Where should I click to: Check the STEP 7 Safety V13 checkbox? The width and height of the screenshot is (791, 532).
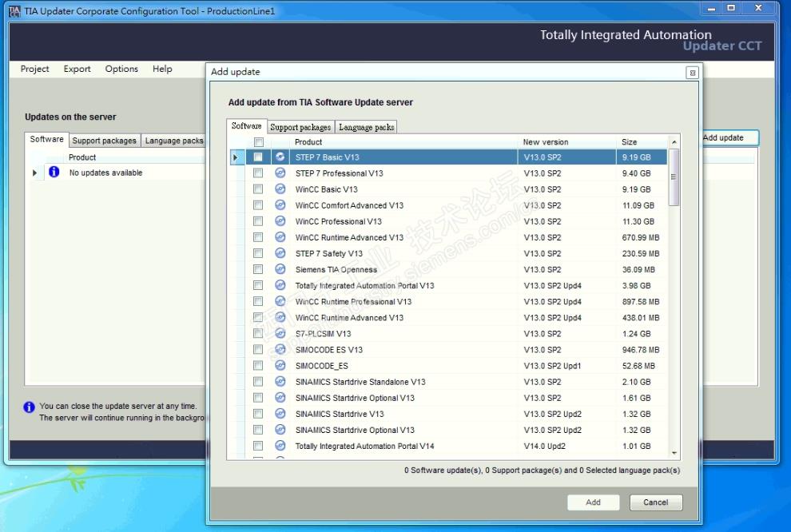(258, 253)
